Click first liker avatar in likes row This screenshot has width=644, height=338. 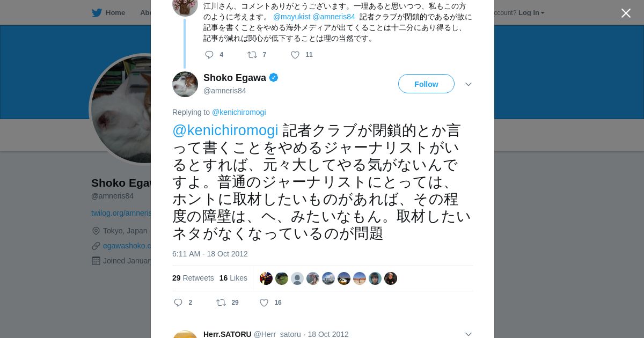click(x=266, y=278)
